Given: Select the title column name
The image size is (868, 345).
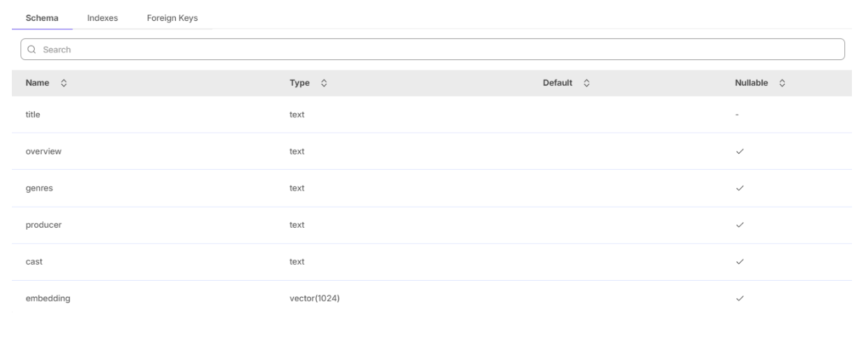Looking at the screenshot, I should pos(33,115).
